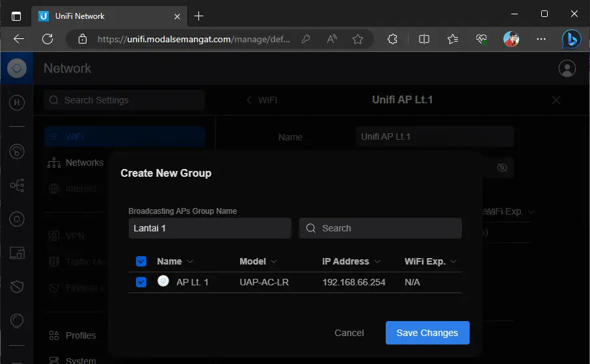
Task: Open the client devices sidebar icon
Action: [x=16, y=253]
